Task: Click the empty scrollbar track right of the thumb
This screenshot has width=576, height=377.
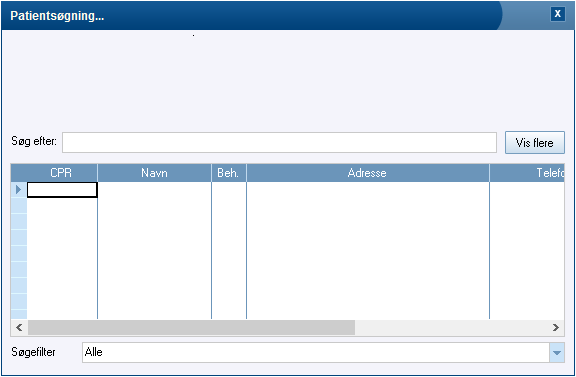Action: coord(451,327)
